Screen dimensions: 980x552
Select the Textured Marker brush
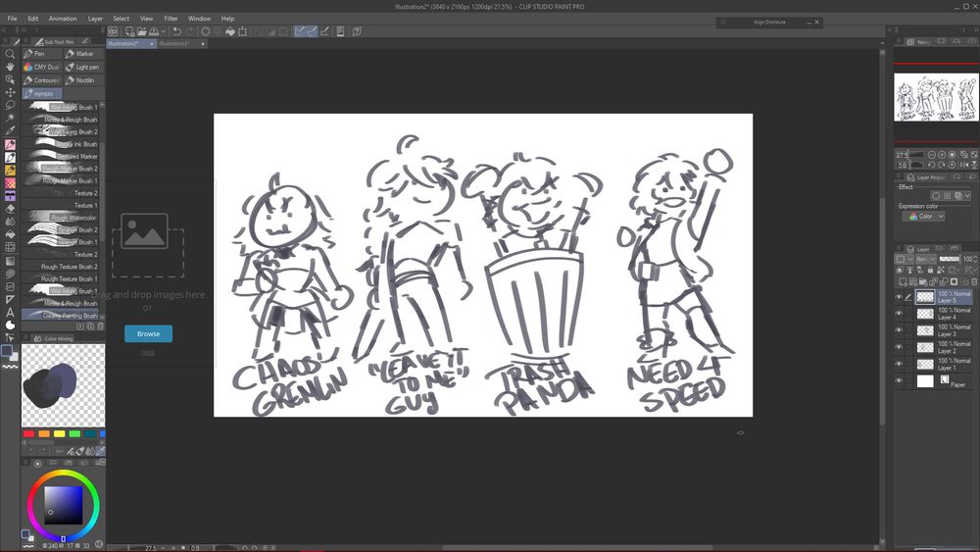pyautogui.click(x=61, y=156)
